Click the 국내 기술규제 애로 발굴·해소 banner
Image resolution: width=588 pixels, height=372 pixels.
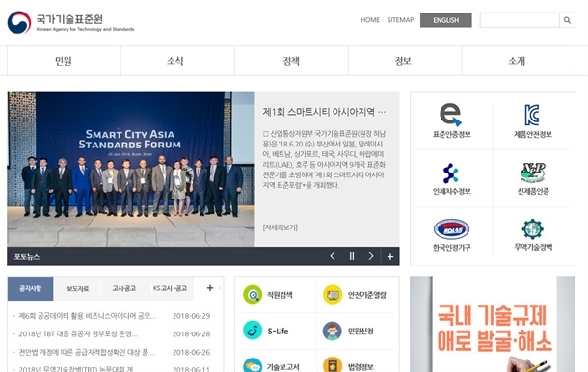tap(493, 325)
